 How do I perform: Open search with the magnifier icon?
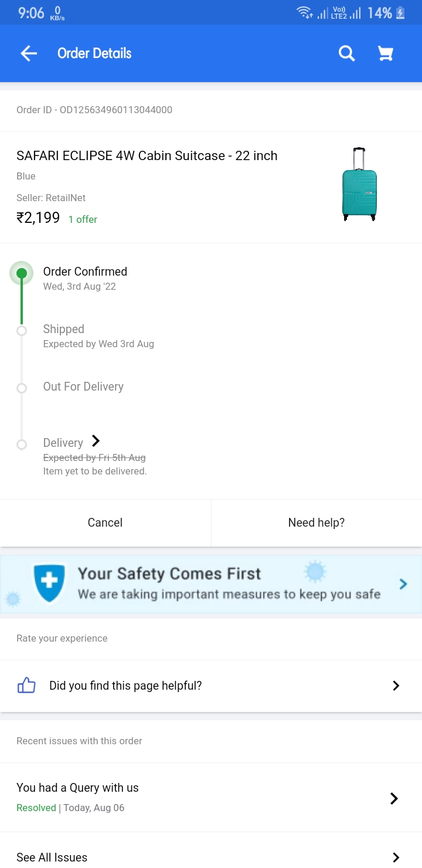pos(346,53)
